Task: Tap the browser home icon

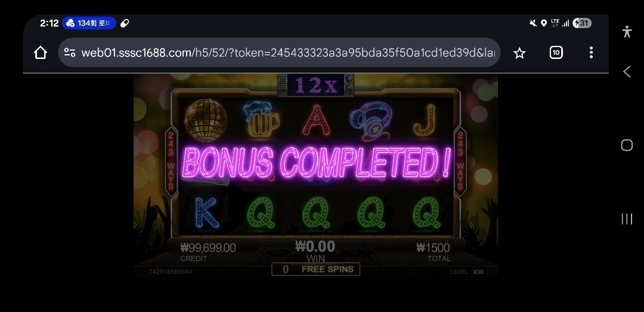Action: [41, 52]
